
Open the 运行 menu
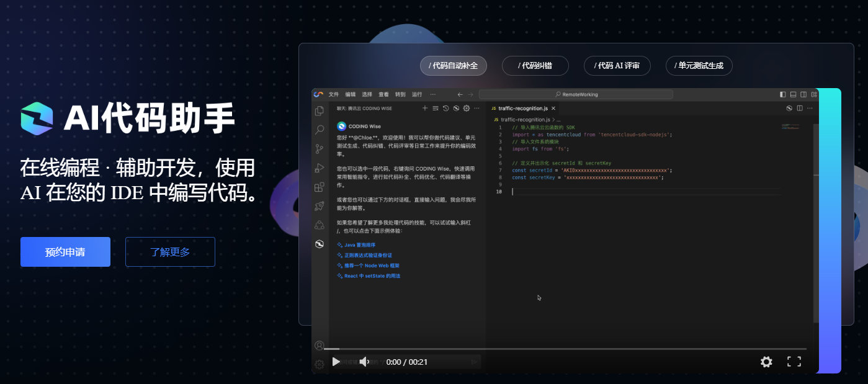coord(417,94)
